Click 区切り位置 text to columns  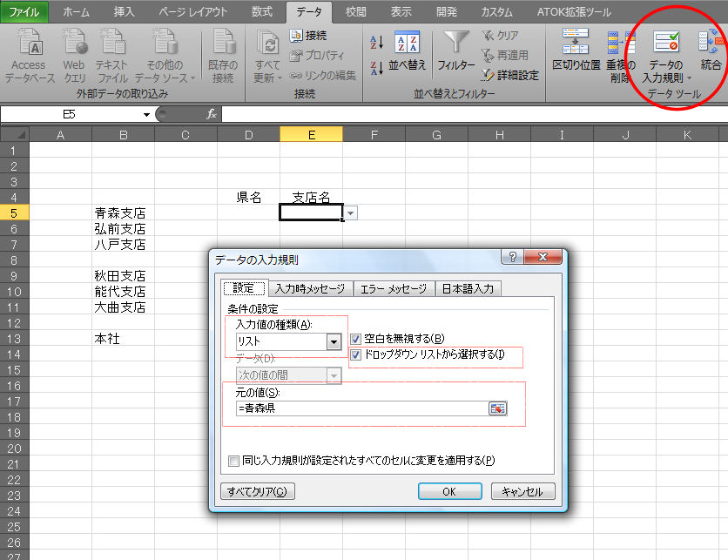coord(576,51)
